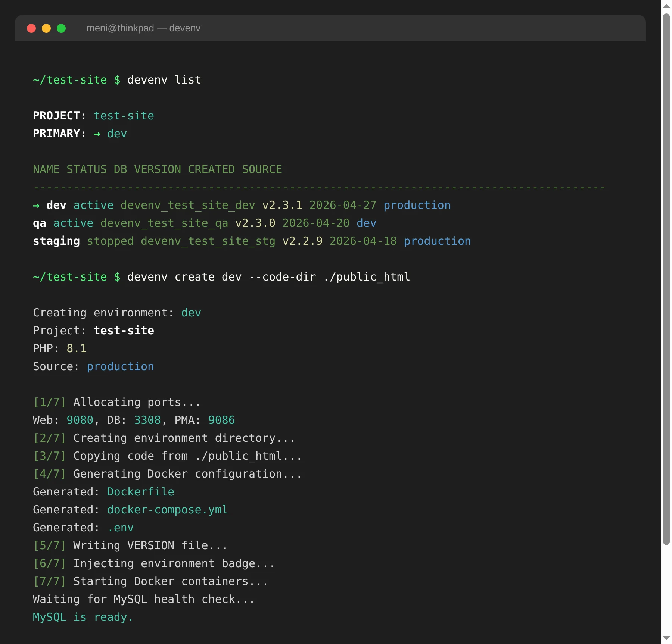Click '[7/7] Starting Docker containers...' line

[x=151, y=581]
